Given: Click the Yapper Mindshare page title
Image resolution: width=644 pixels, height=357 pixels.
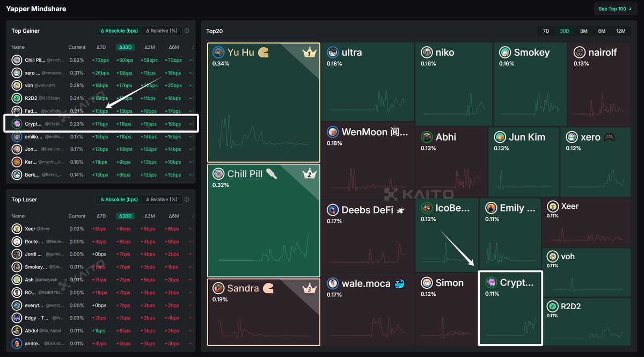Looking at the screenshot, I should point(36,9).
